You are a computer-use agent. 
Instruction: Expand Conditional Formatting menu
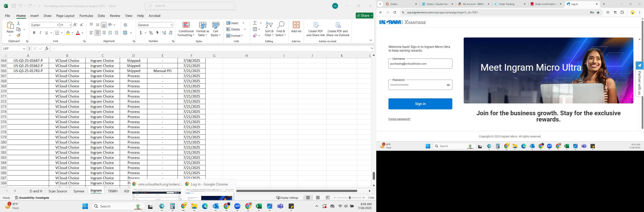186,29
